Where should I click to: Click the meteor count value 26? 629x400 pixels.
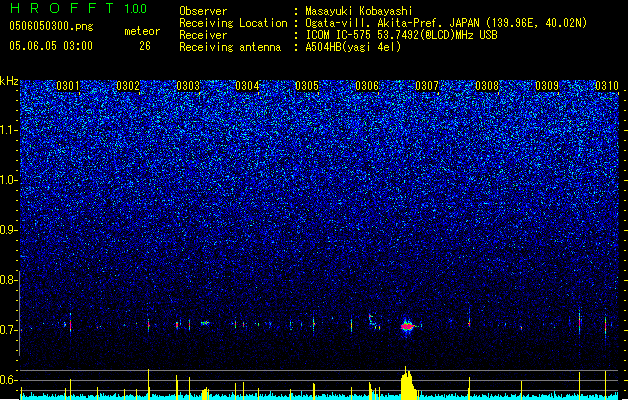pos(145,46)
